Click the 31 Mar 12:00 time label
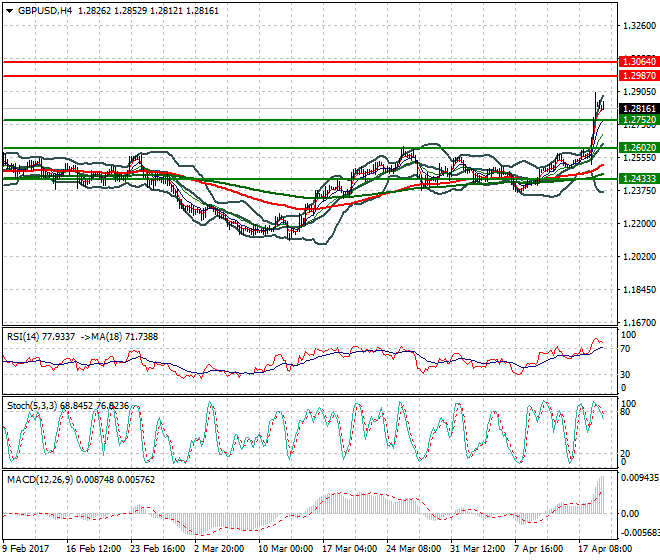660x560 pixels. coord(478,549)
